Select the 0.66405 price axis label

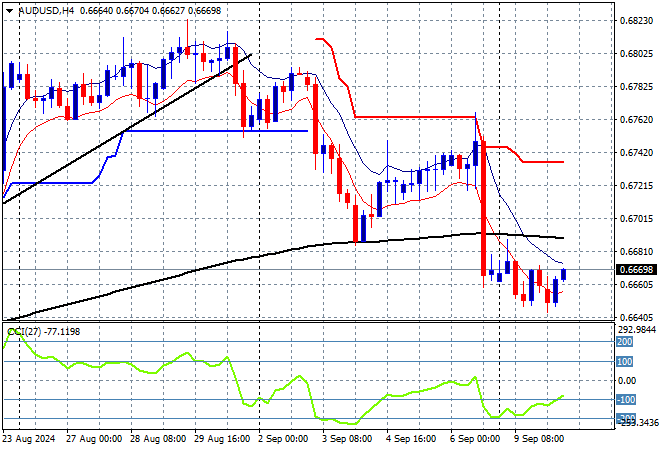point(636,317)
